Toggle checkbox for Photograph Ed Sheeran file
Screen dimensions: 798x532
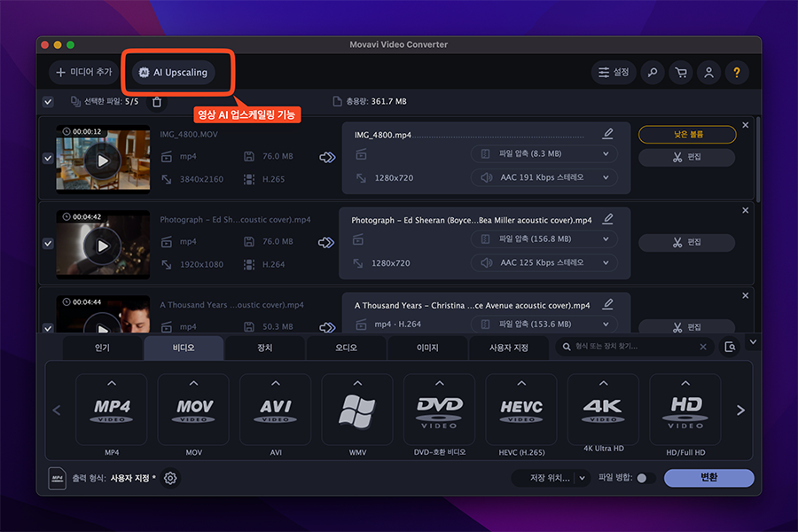48,243
